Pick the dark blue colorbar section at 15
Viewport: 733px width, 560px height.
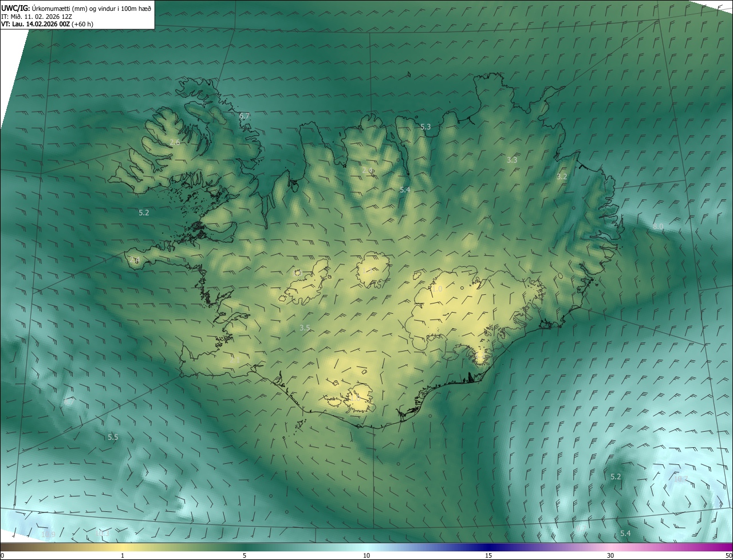click(x=488, y=548)
